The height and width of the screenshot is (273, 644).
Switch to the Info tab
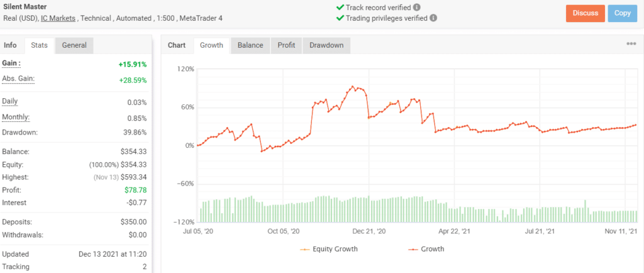(11, 45)
